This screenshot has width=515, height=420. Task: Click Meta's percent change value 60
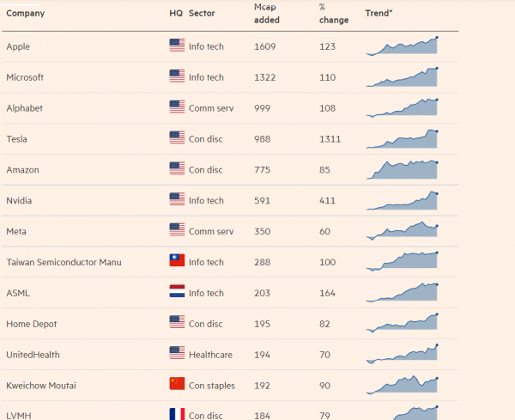pyautogui.click(x=324, y=231)
